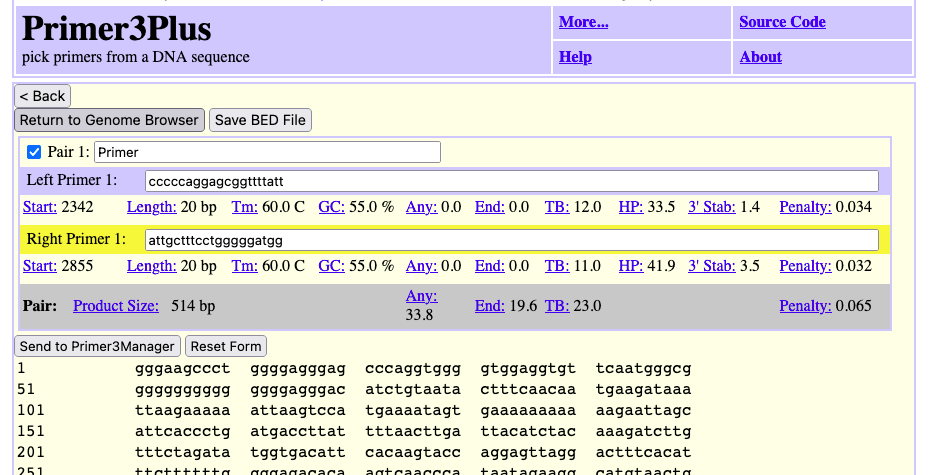Focus the Left Primer 1 sequence field
This screenshot has height=475, width=941.
click(x=511, y=181)
